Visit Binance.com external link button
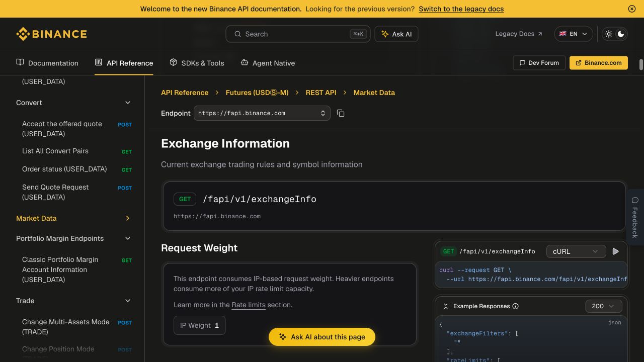Image resolution: width=644 pixels, height=362 pixels. pyautogui.click(x=599, y=63)
